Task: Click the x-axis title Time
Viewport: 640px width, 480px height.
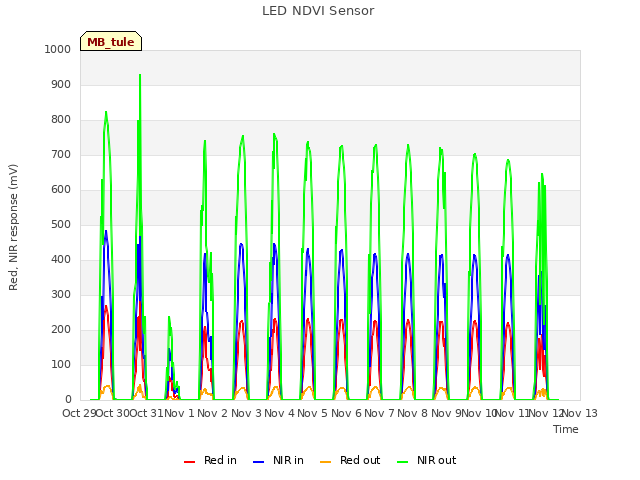Action: click(566, 429)
